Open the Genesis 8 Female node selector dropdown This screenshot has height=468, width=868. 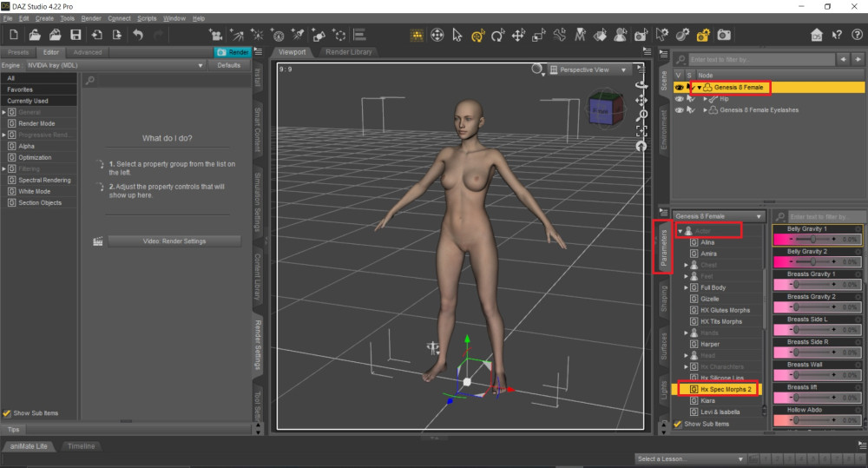(719, 216)
